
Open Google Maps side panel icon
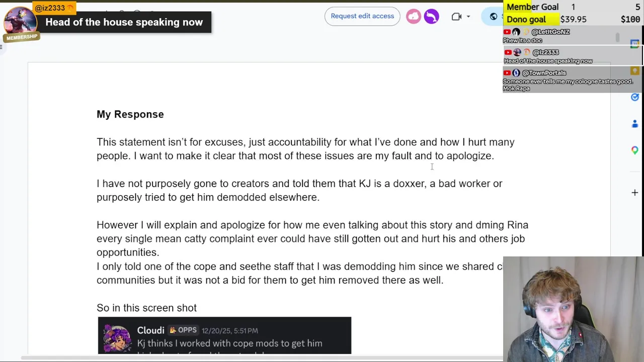(634, 150)
